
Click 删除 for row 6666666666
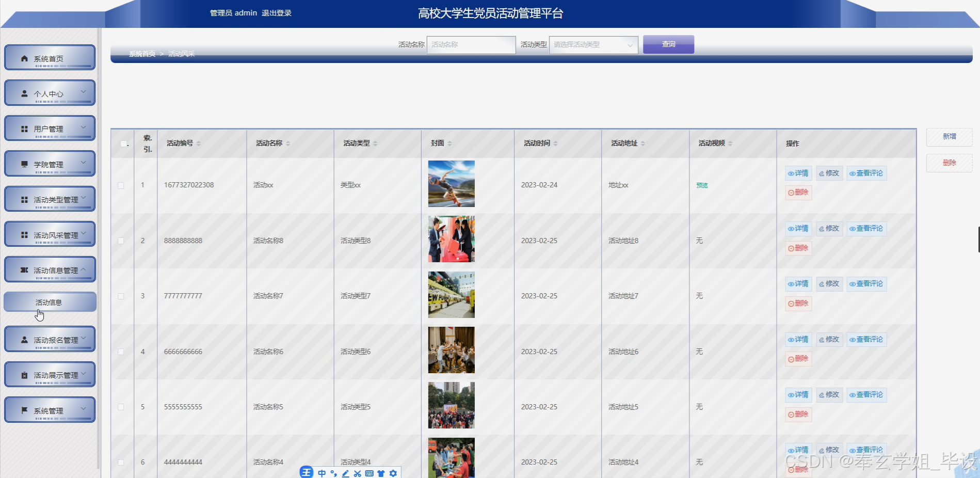pos(798,359)
